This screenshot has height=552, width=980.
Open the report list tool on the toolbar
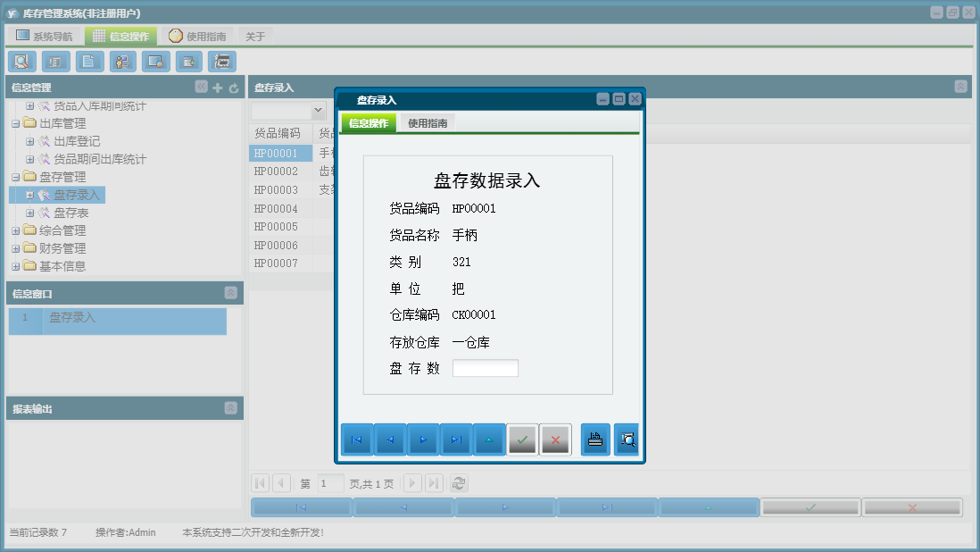click(x=55, y=61)
